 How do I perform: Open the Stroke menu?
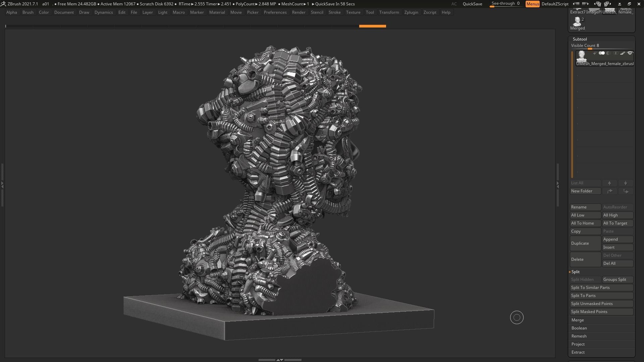click(334, 12)
